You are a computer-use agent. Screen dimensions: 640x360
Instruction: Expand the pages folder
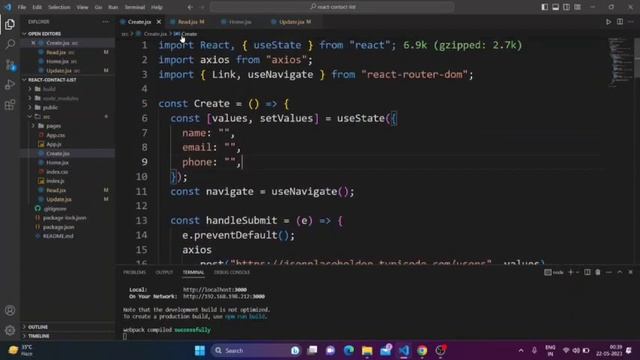click(x=53, y=126)
